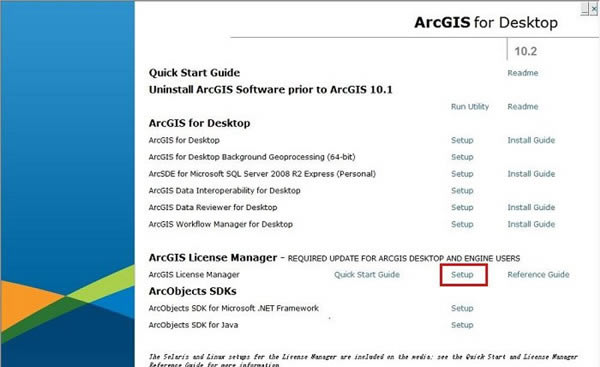
Task: Close the ArcGIS installer window
Action: [x=593, y=9]
